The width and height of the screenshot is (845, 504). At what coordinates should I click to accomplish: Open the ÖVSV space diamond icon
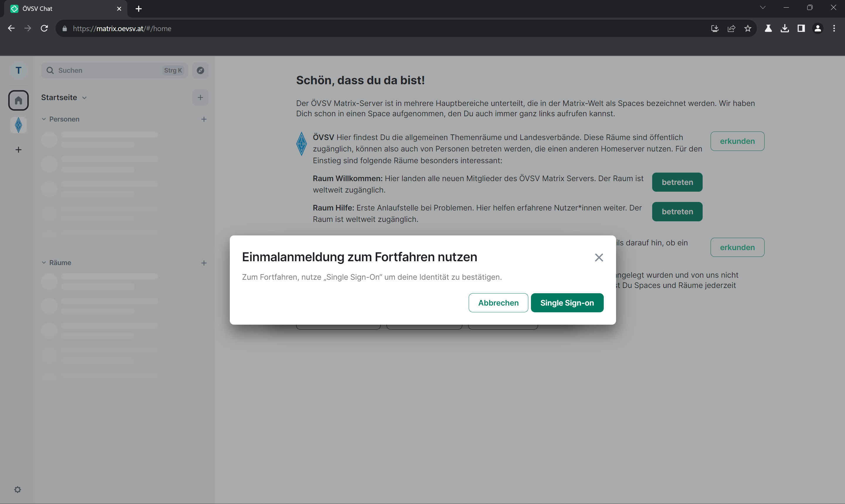(18, 125)
